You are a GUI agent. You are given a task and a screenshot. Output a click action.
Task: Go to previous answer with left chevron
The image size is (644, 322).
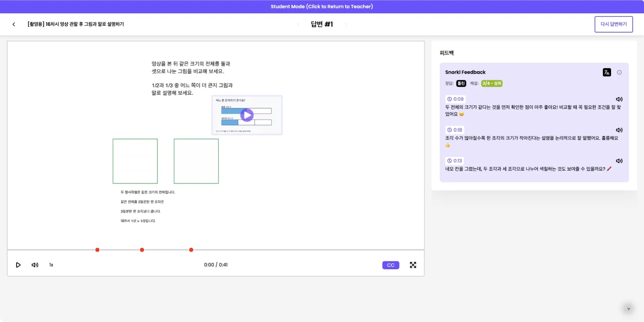(x=298, y=24)
